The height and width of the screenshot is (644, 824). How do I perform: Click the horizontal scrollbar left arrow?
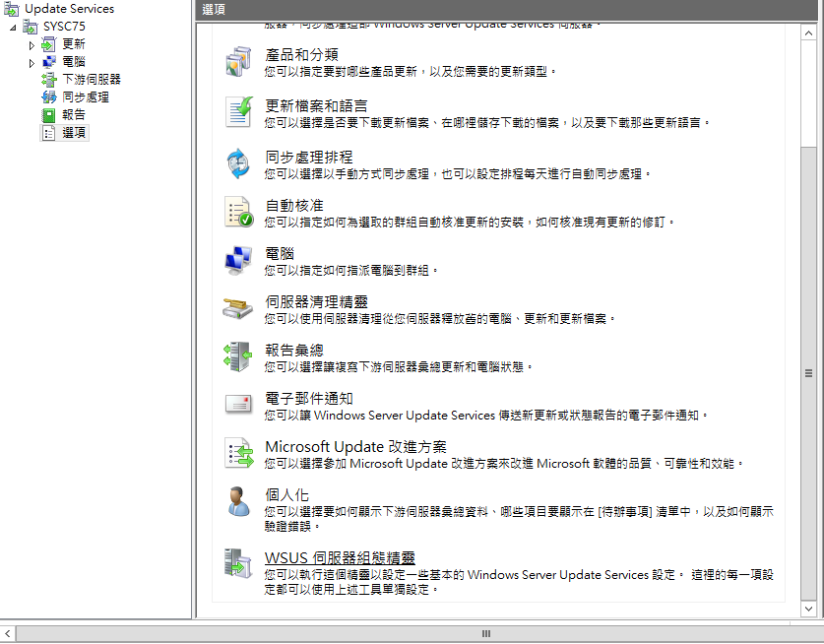pyautogui.click(x=7, y=634)
